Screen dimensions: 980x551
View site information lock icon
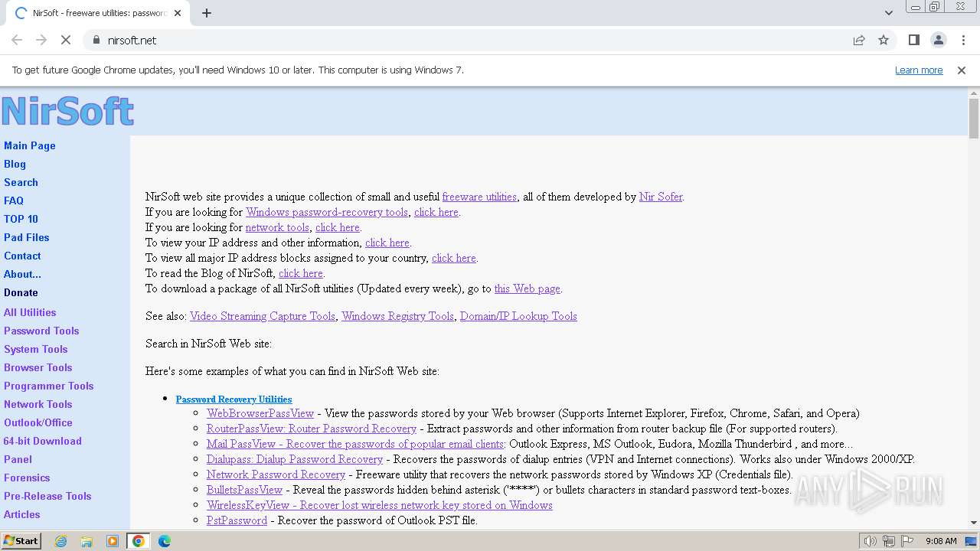(96, 40)
